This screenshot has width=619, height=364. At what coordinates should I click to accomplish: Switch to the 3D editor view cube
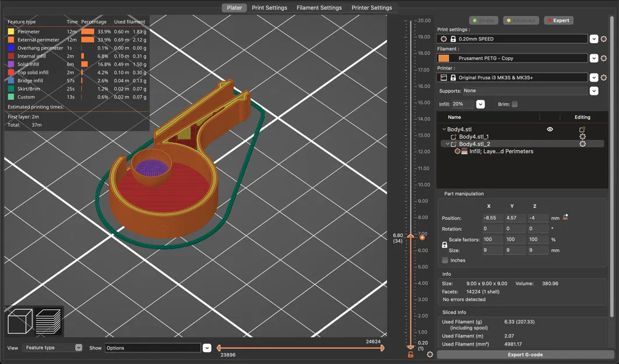20,321
